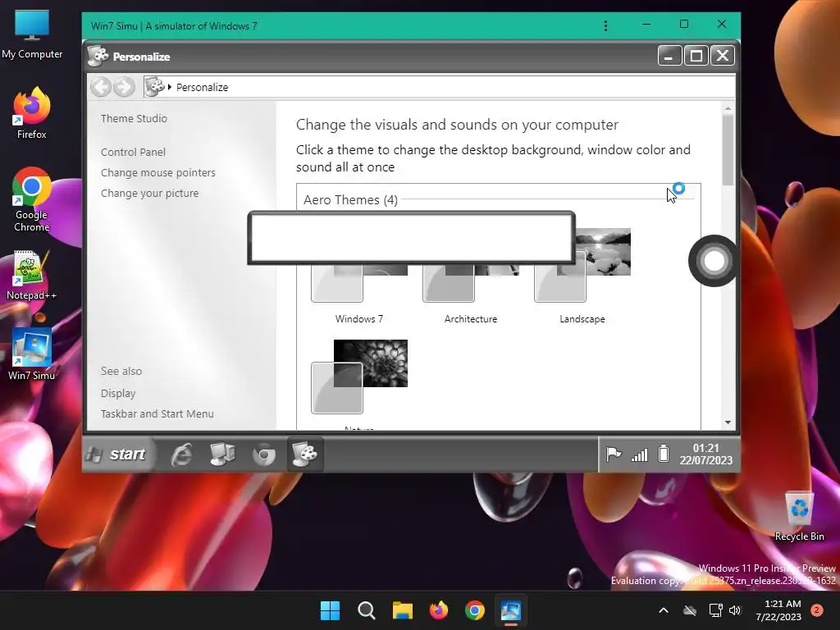Minimize the inner Personalize window
Image resolution: width=840 pixels, height=630 pixels.
669,56
